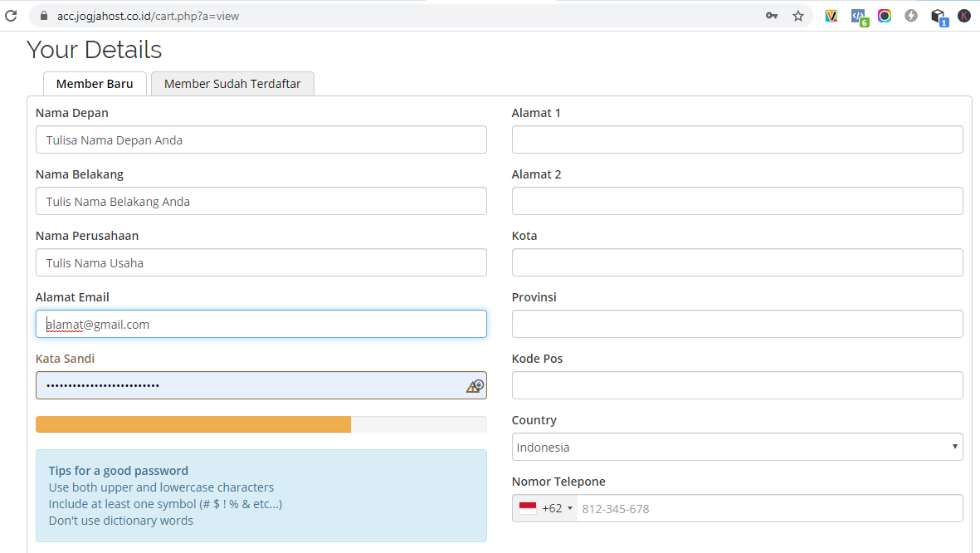Open the +62 phone country code selector
The height and width of the screenshot is (553, 980).
click(x=546, y=508)
